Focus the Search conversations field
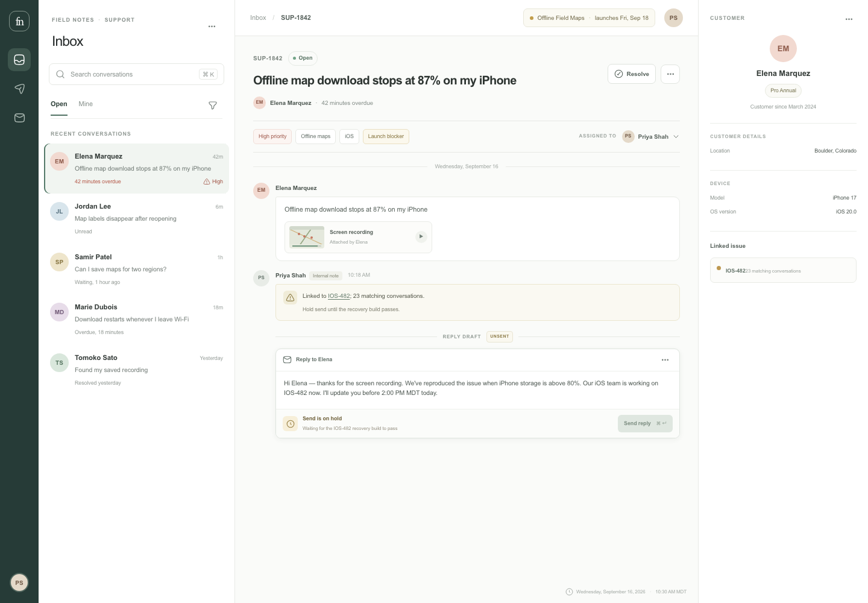Screen dimensions: 868x603 [136, 74]
